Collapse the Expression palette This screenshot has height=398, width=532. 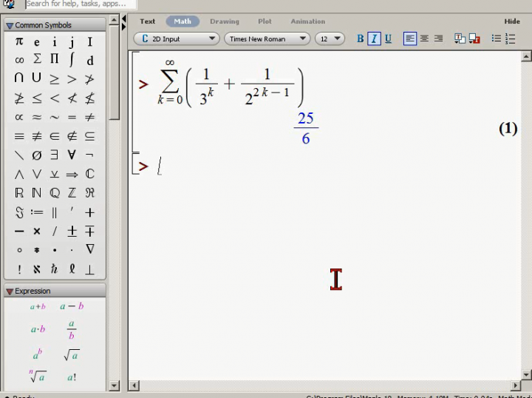[10, 291]
